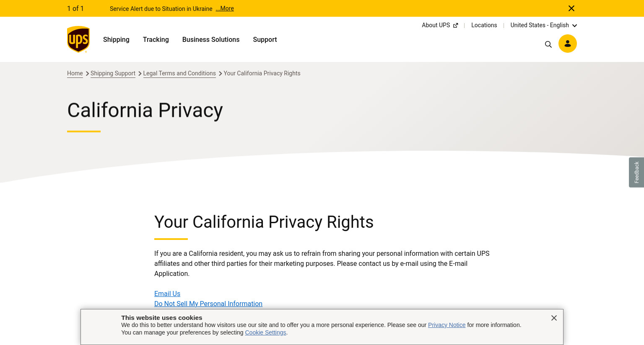The height and width of the screenshot is (345, 644).
Task: Expand the Support menu
Action: (265, 39)
